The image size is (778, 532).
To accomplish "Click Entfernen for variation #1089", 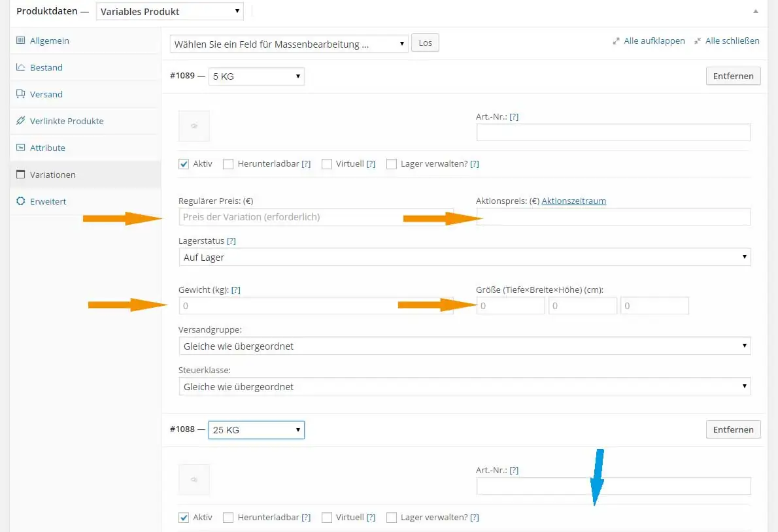I will click(x=733, y=76).
